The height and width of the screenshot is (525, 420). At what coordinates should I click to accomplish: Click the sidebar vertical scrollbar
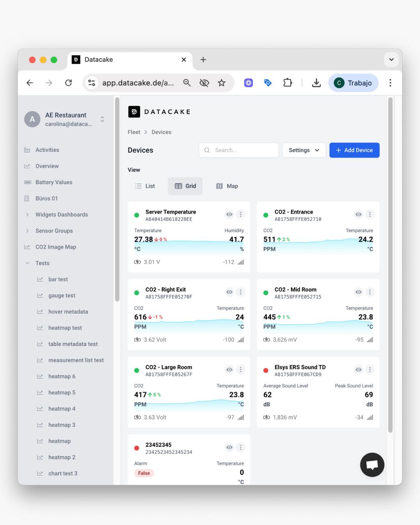[x=117, y=199]
